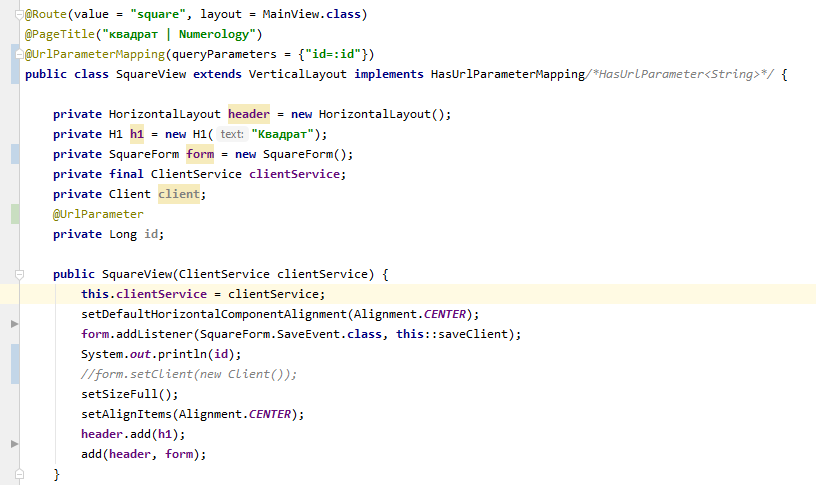Click the setSizeFull() method call
Viewport: 816px width, 485px height.
(x=122, y=394)
